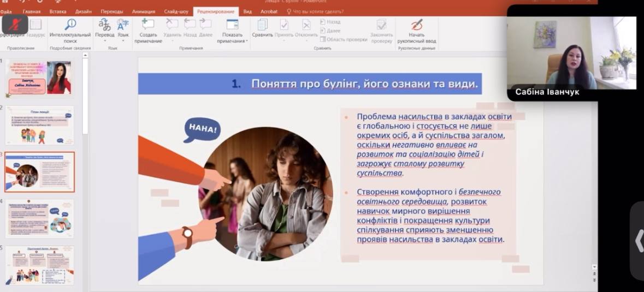Select the План лекції slide thumbnail

tap(40, 125)
